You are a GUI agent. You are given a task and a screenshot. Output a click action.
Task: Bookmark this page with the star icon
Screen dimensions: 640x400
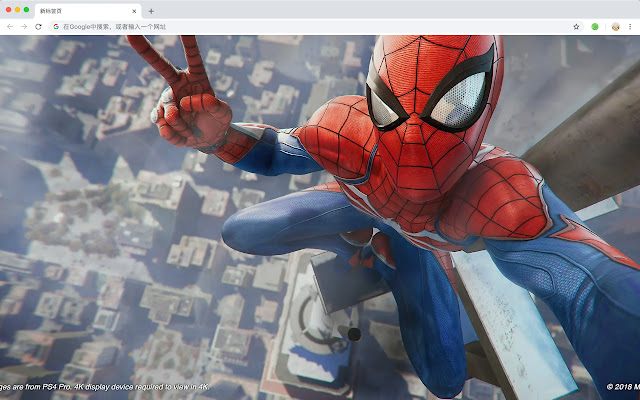(x=576, y=27)
